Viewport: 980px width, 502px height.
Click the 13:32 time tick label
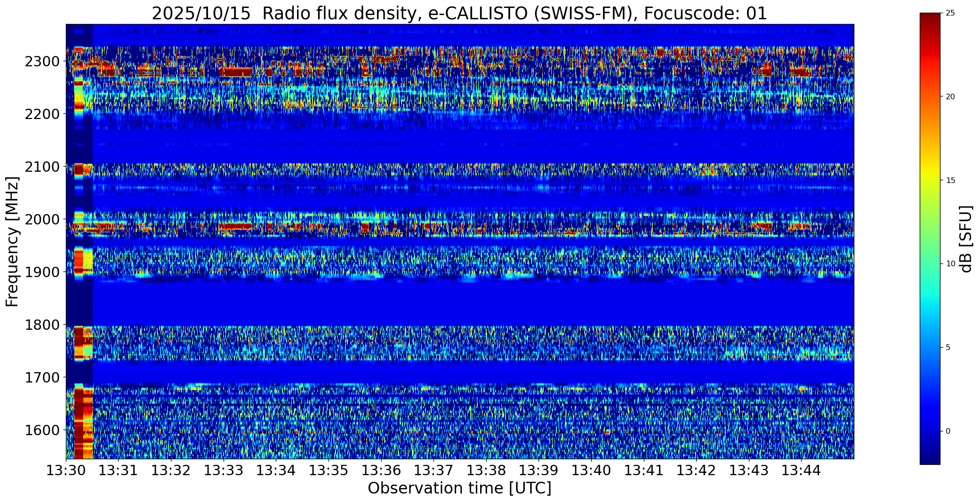(x=171, y=470)
